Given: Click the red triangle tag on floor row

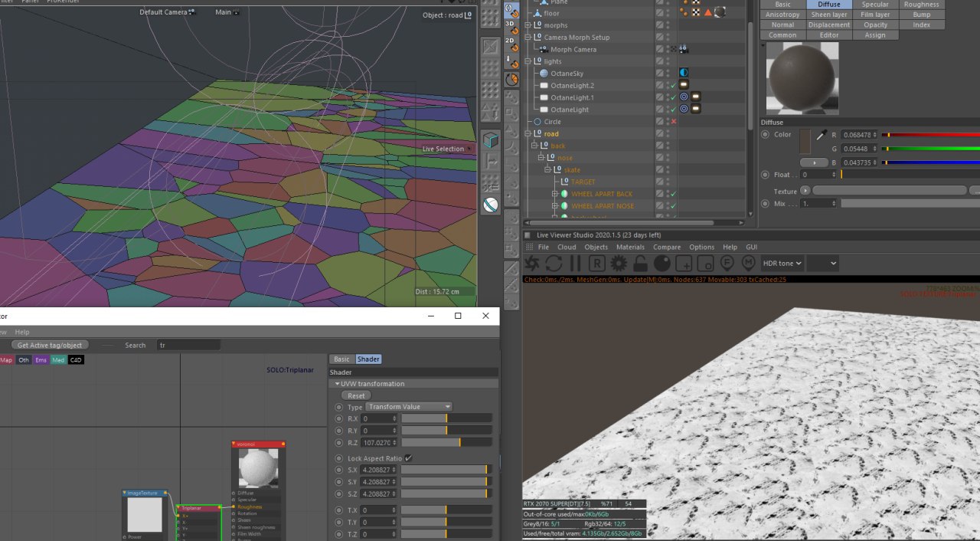Looking at the screenshot, I should 708,12.
